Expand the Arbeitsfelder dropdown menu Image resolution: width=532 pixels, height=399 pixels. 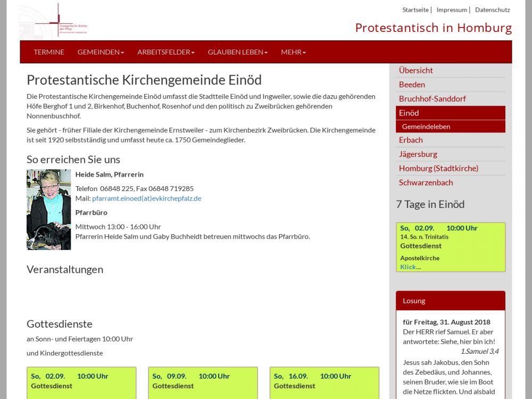point(165,52)
